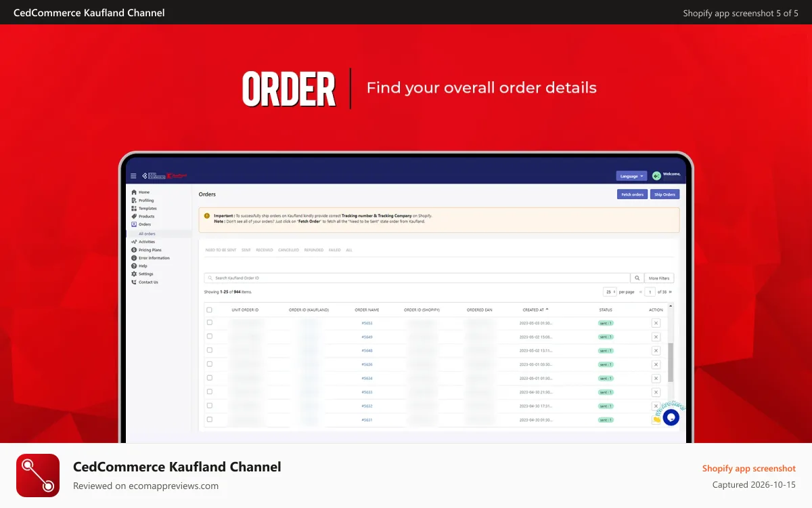Image resolution: width=812 pixels, height=508 pixels.
Task: Tick the checkbox for order #5636
Action: 210,364
